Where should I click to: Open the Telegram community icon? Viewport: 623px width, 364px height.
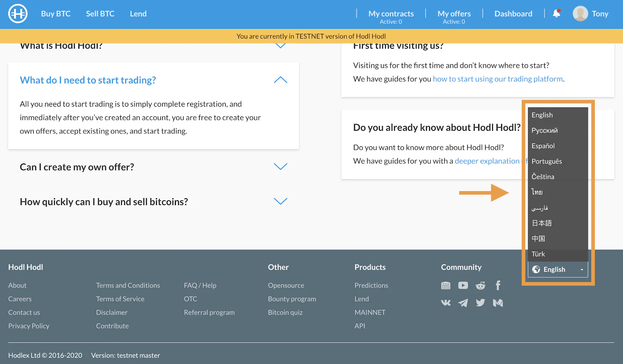(463, 302)
